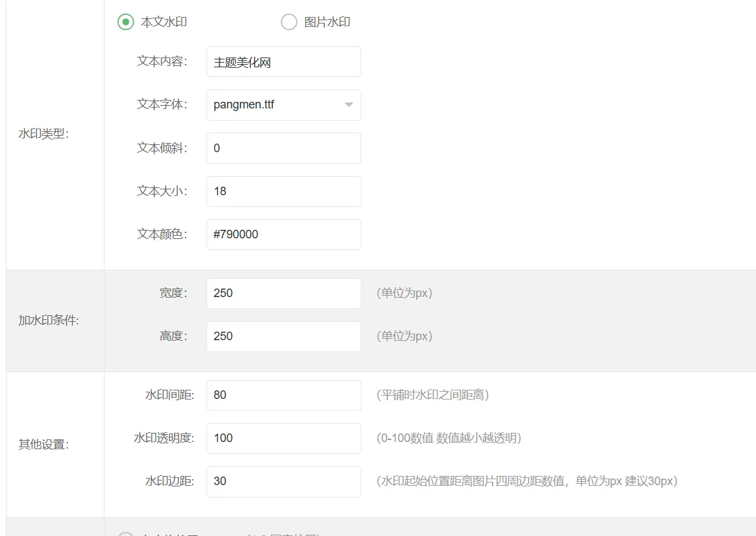
Task: Expand the 文本字体 dropdown arrow
Action: pyautogui.click(x=348, y=105)
